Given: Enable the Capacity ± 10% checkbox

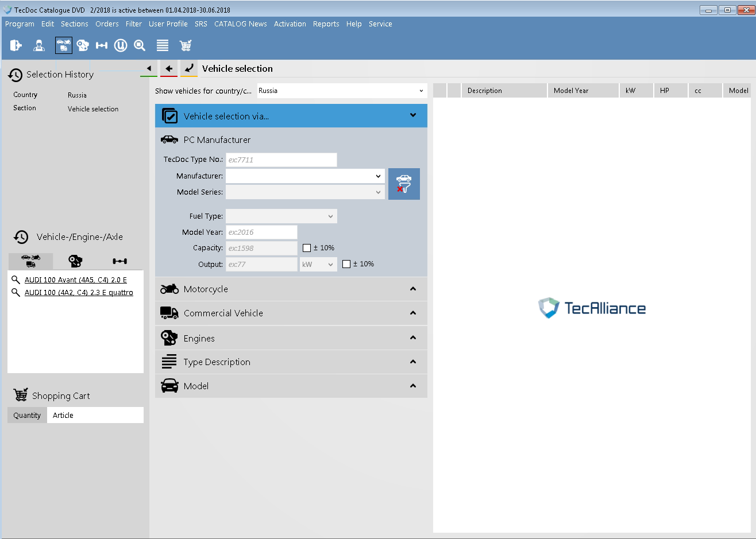Looking at the screenshot, I should (307, 248).
